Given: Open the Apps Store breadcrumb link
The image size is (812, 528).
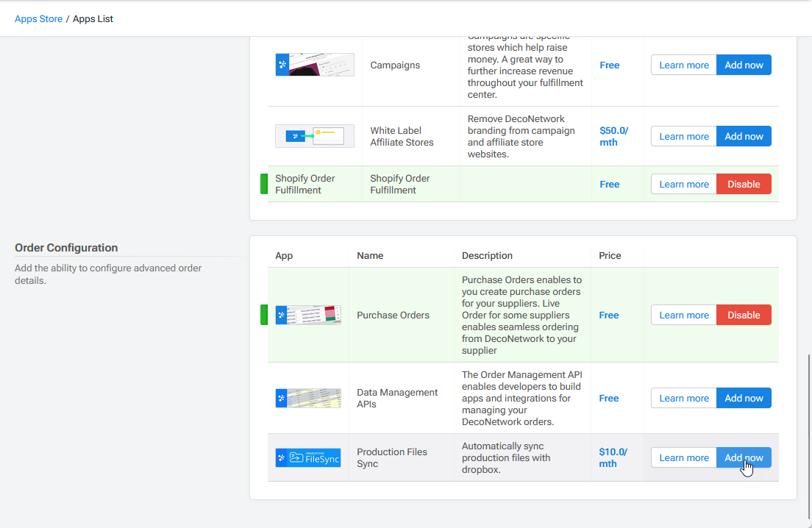Looking at the screenshot, I should pyautogui.click(x=38, y=18).
